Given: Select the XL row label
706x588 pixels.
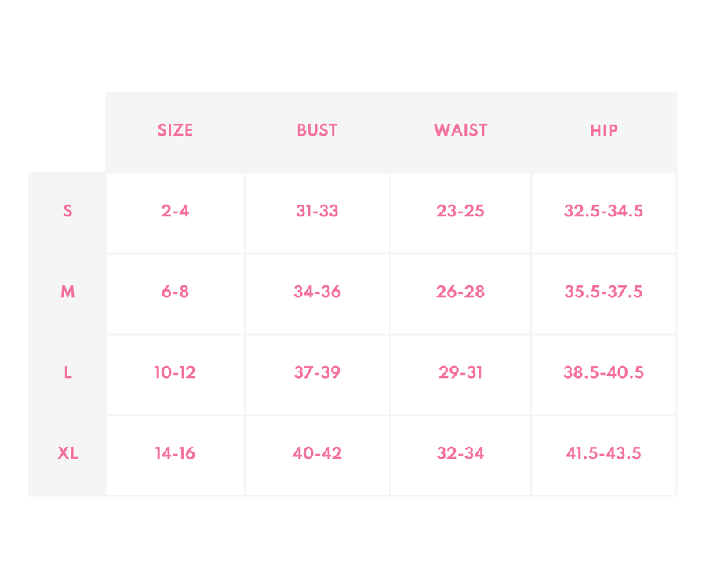Looking at the screenshot, I should (x=67, y=453).
